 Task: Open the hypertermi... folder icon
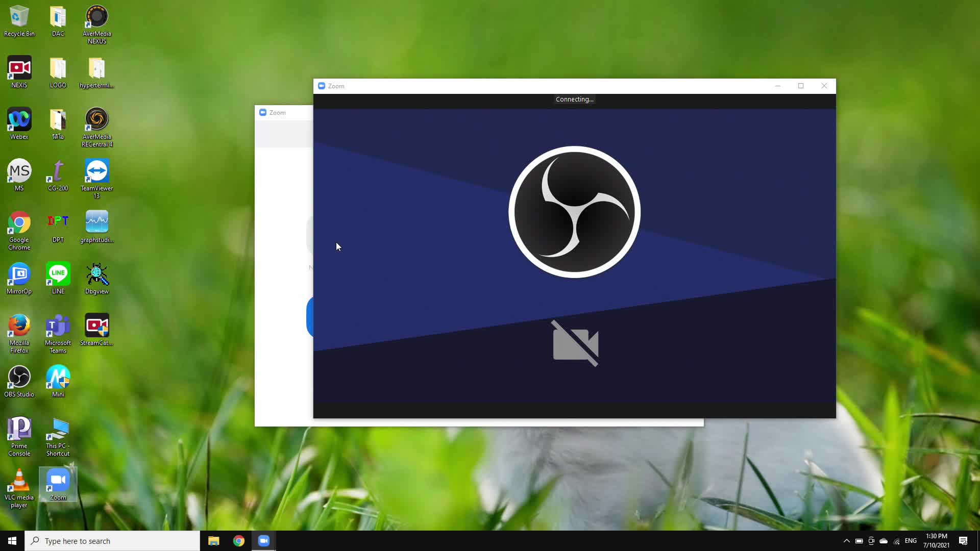(97, 72)
